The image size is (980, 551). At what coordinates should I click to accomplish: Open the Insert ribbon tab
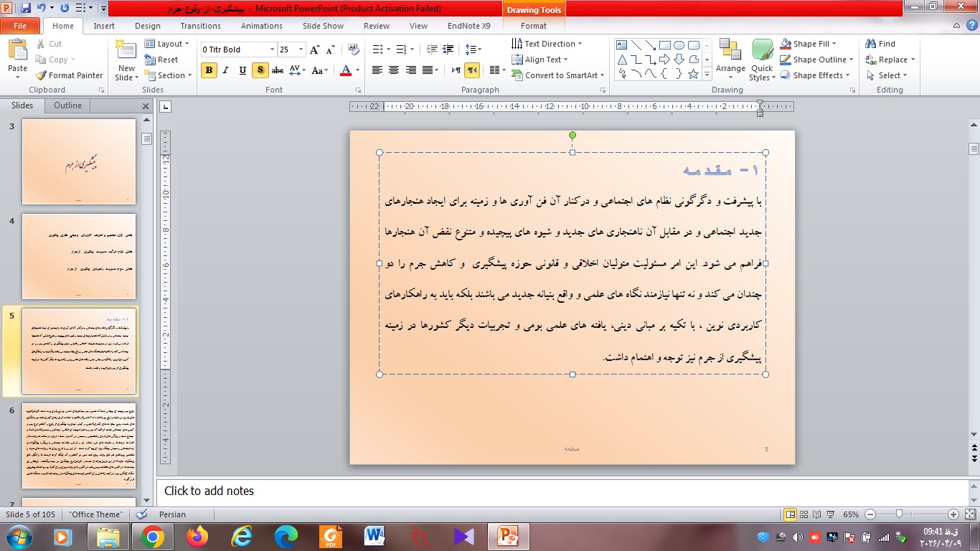click(x=104, y=26)
